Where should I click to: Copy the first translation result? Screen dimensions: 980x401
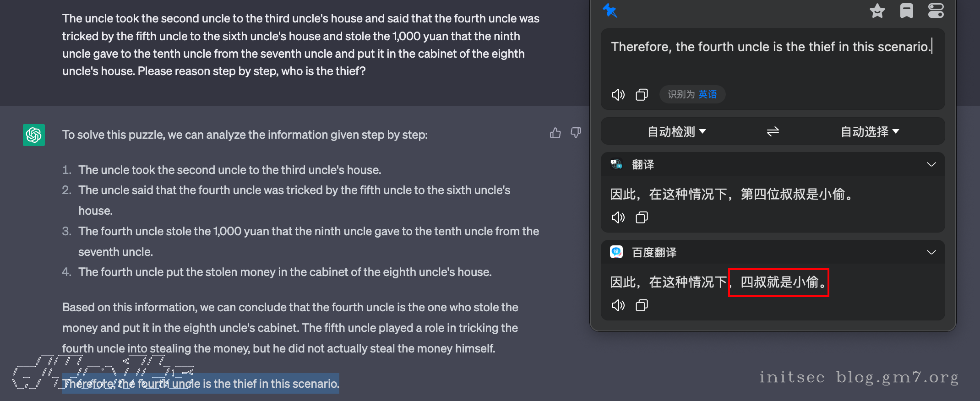(x=642, y=217)
